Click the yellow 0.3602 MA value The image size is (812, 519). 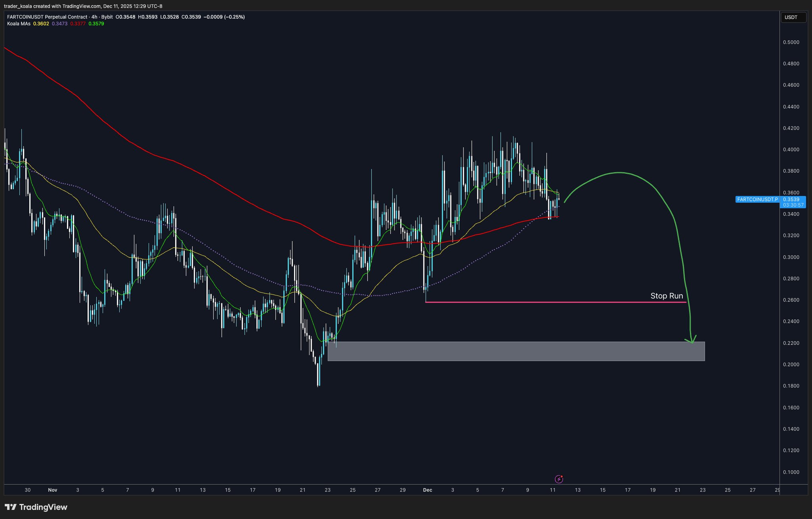tap(41, 24)
